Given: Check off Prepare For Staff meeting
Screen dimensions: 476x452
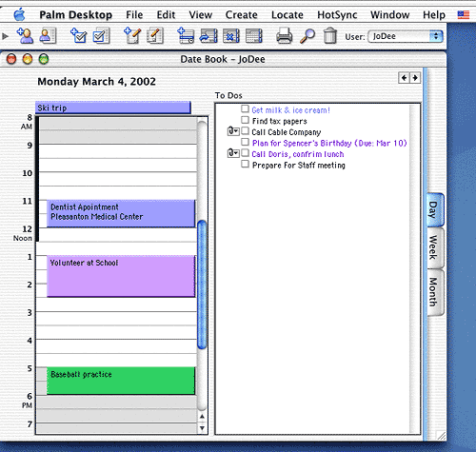Looking at the screenshot, I should coord(245,164).
